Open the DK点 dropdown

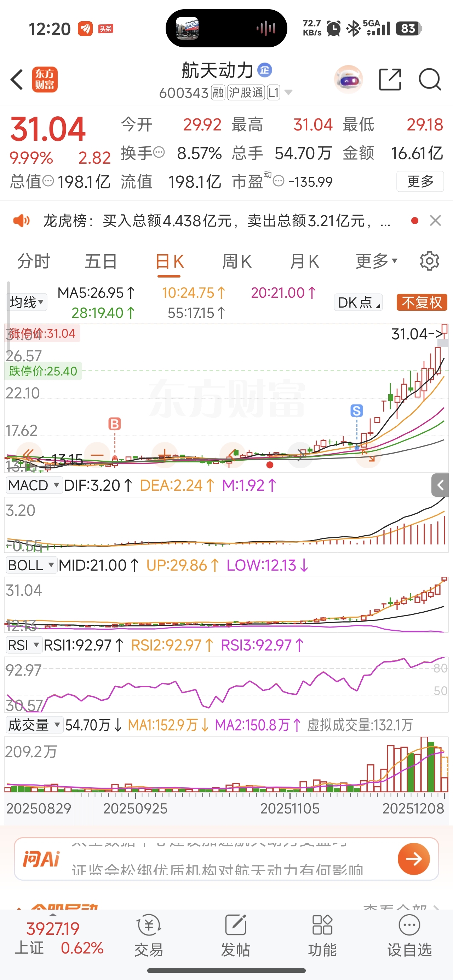tap(359, 302)
